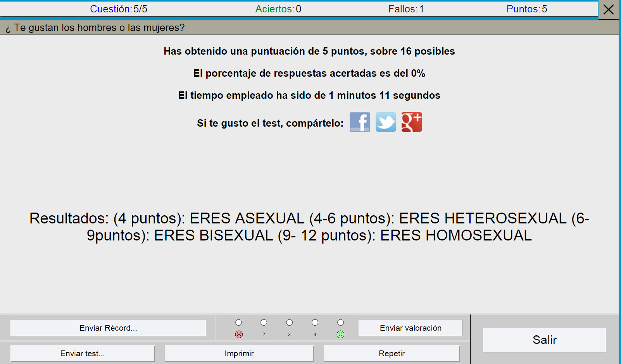Exit the quiz with Salir

(544, 340)
